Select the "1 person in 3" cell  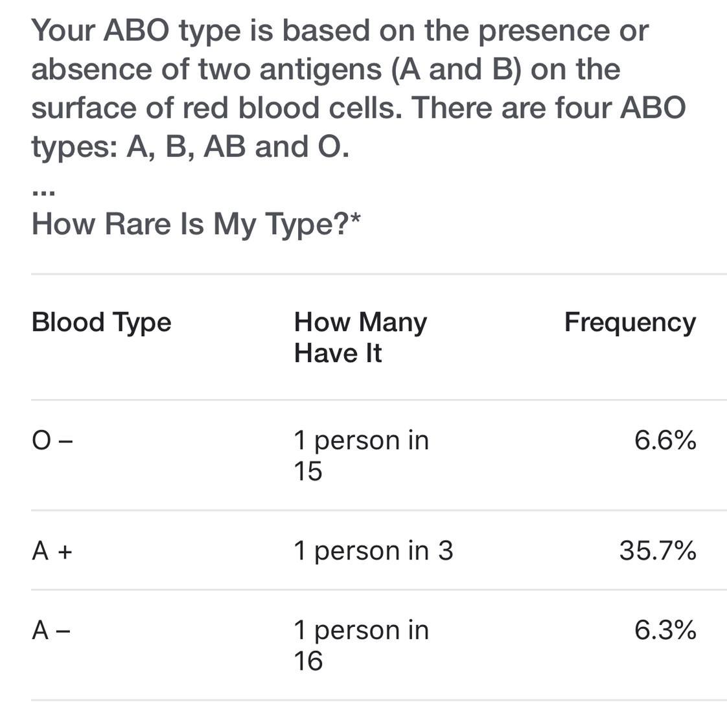(373, 551)
